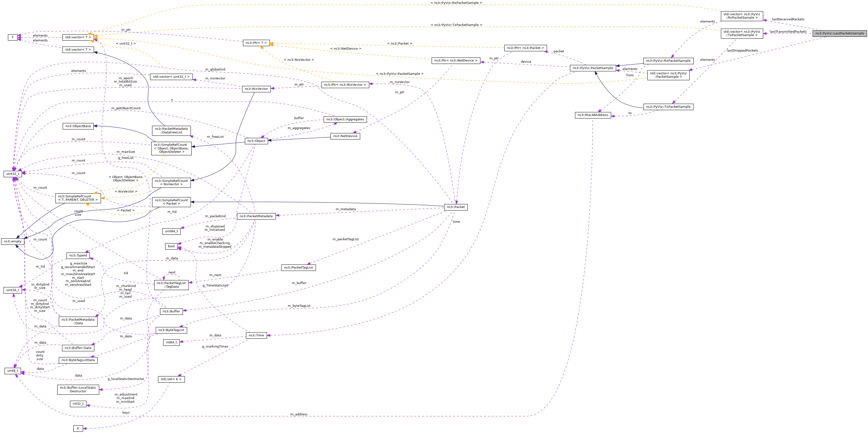This screenshot has width=868, height=433.
Task: Click the T template node
Action: pos(12,37)
